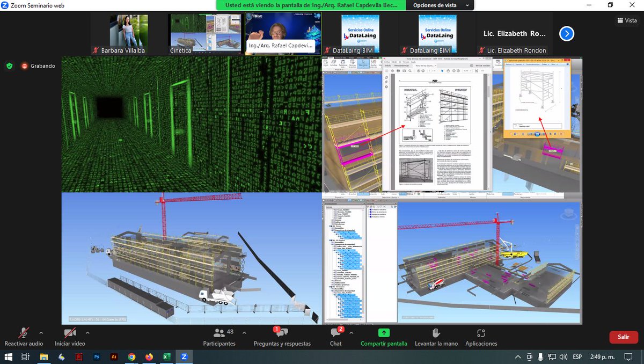Click Reactivar audio microphone icon
The height and width of the screenshot is (364, 644).
point(24,333)
